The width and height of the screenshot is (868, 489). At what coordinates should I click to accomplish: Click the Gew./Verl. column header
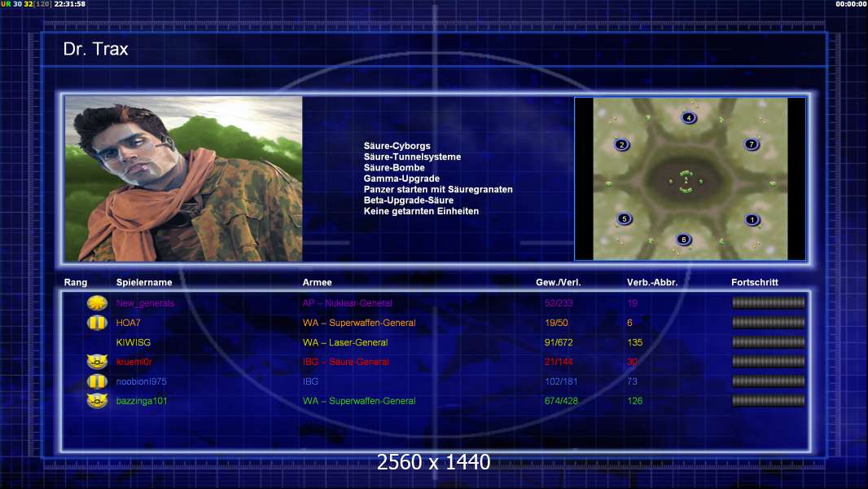coord(558,283)
